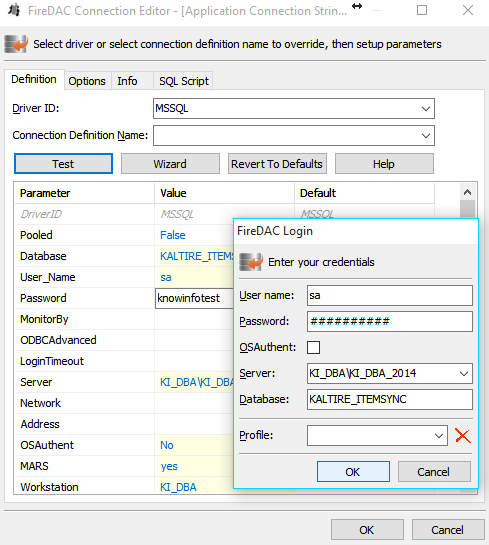Viewport: 489px width, 545px height.
Task: Click the login dialog database arrow icon
Action: [251, 262]
